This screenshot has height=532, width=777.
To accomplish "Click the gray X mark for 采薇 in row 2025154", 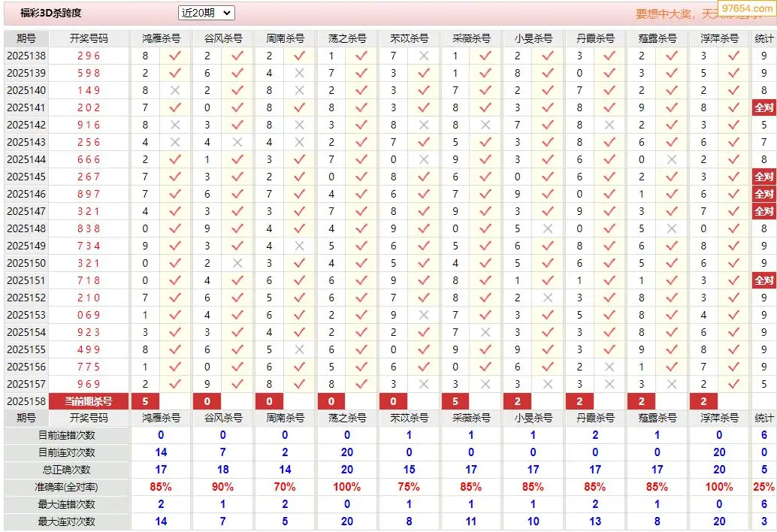I will pos(485,332).
